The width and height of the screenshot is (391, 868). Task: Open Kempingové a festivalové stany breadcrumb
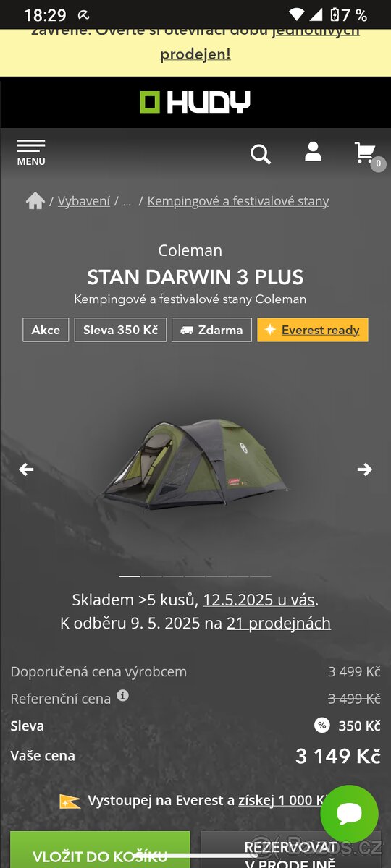point(238,201)
